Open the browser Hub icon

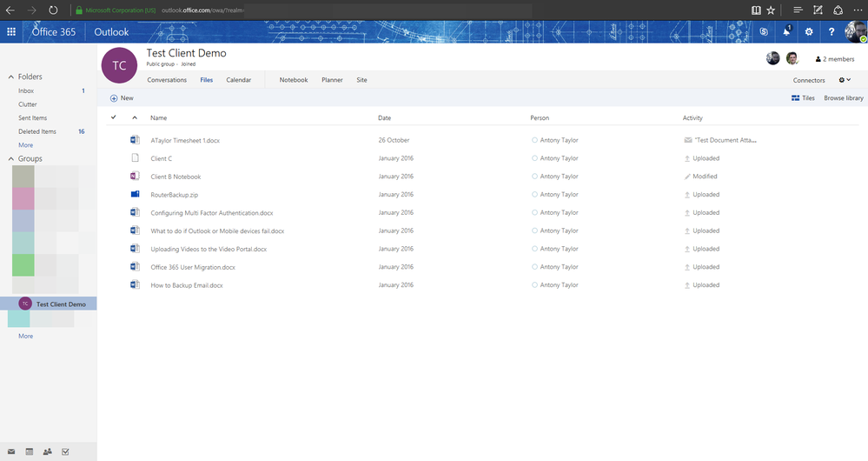[x=798, y=10]
